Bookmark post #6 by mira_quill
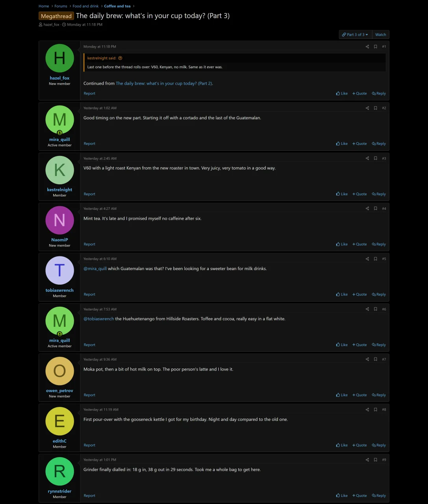428x504 pixels. click(x=376, y=309)
